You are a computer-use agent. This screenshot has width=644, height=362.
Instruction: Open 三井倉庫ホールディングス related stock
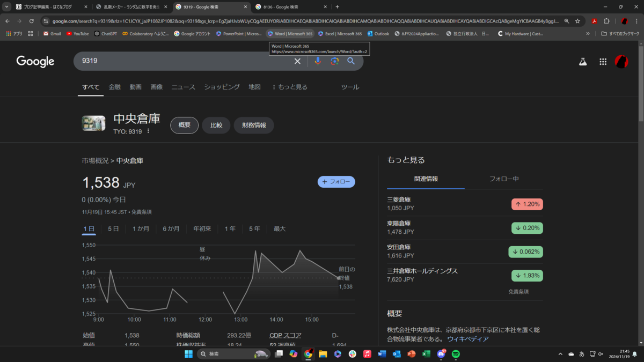pos(465,275)
